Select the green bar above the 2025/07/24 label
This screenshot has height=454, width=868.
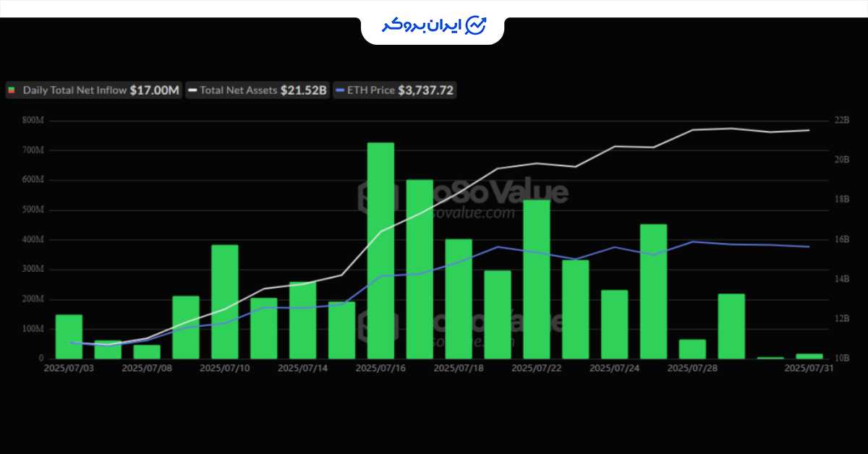pyautogui.click(x=615, y=324)
